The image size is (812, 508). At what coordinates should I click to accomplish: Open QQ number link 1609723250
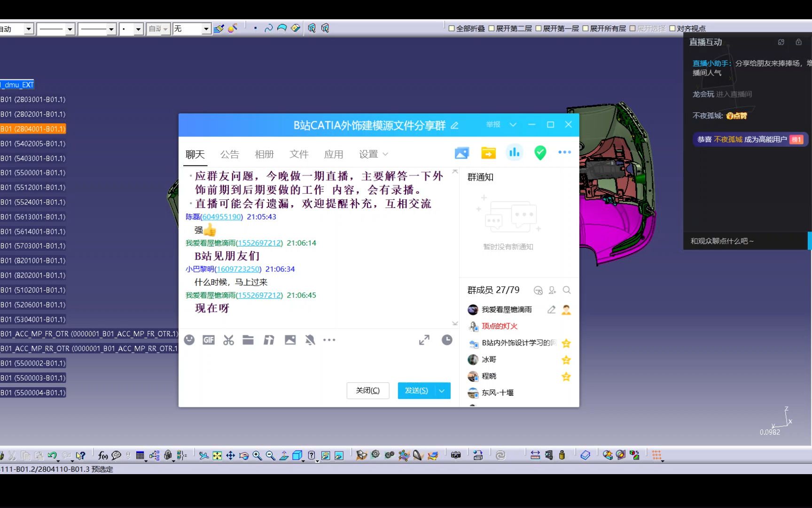coord(238,269)
